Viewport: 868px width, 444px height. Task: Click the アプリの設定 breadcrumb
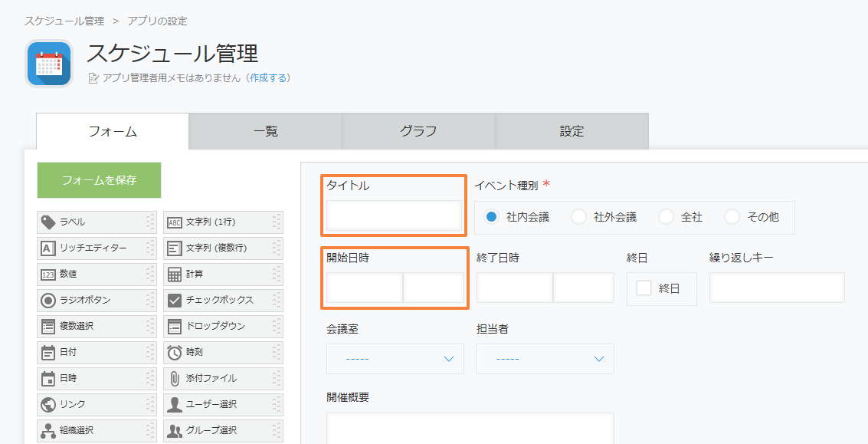pyautogui.click(x=157, y=21)
